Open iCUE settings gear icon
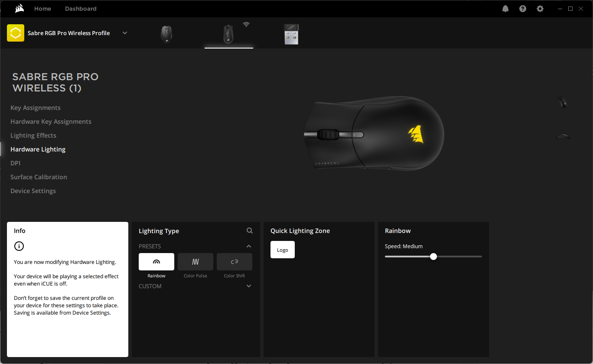Viewport: 593px width, 364px height. pos(540,9)
